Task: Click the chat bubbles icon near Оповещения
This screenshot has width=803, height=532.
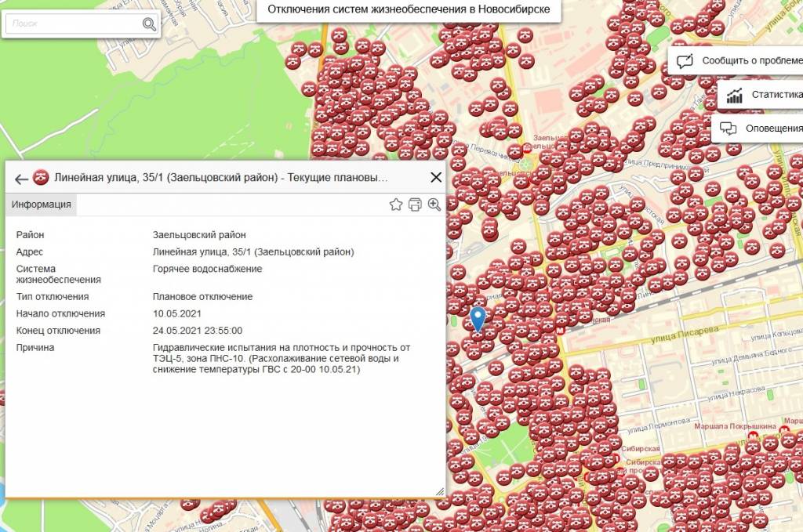Action: pos(728,128)
